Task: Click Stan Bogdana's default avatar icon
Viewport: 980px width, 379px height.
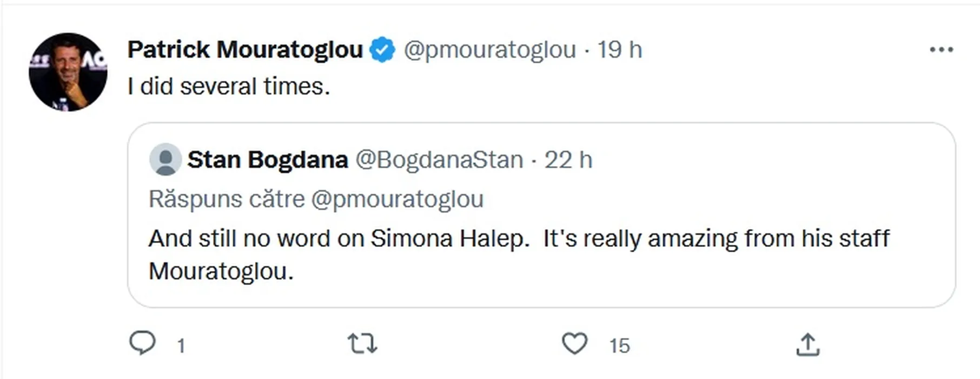Action: (165, 160)
